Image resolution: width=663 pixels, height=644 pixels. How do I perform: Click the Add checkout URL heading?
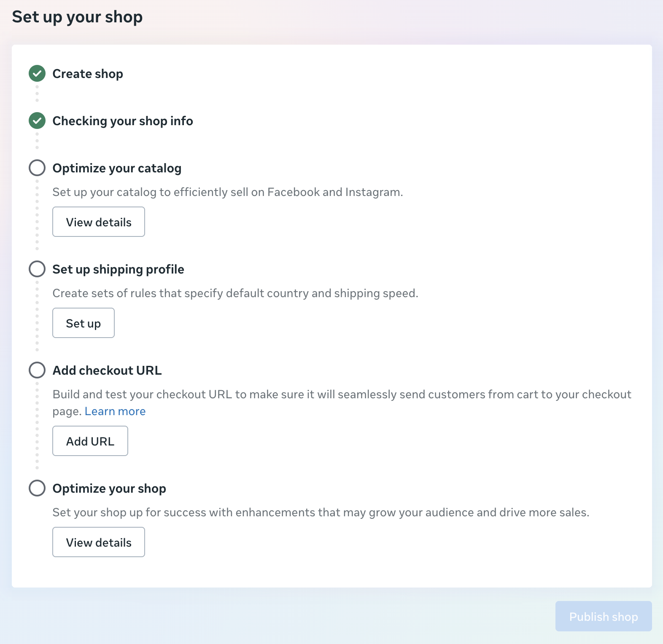click(107, 370)
